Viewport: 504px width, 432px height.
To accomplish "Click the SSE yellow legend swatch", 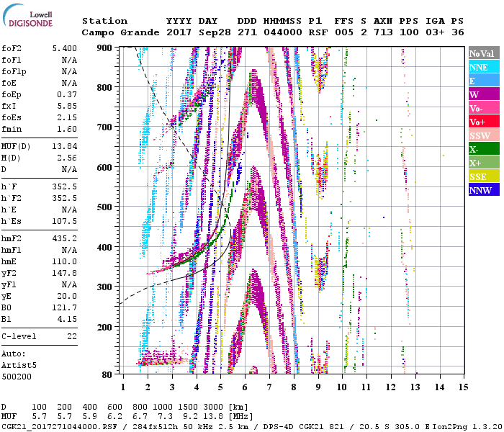I will coord(482,176).
